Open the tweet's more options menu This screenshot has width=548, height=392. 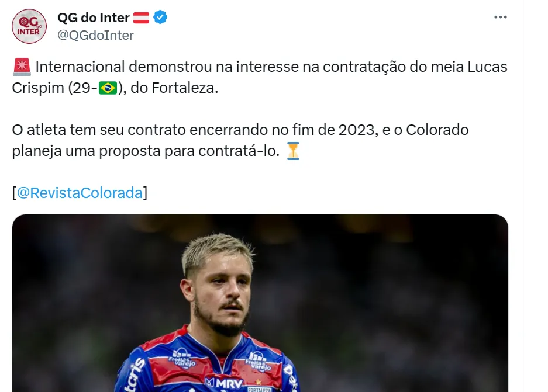coord(500,18)
